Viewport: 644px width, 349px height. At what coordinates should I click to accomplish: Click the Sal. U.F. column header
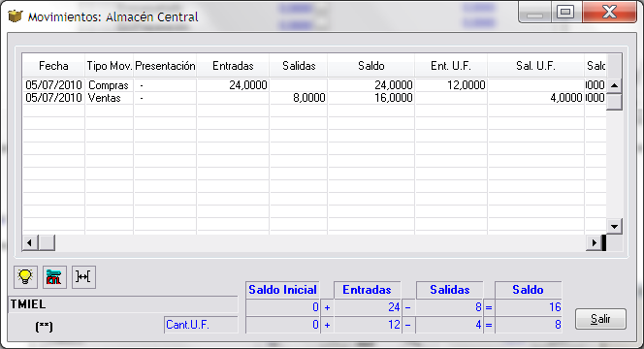[535, 66]
